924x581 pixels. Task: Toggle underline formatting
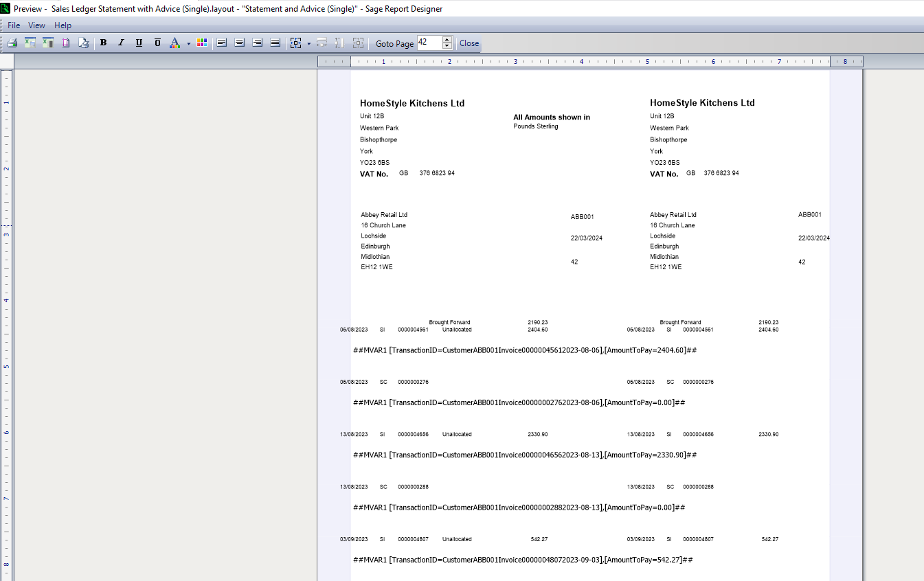pos(139,43)
